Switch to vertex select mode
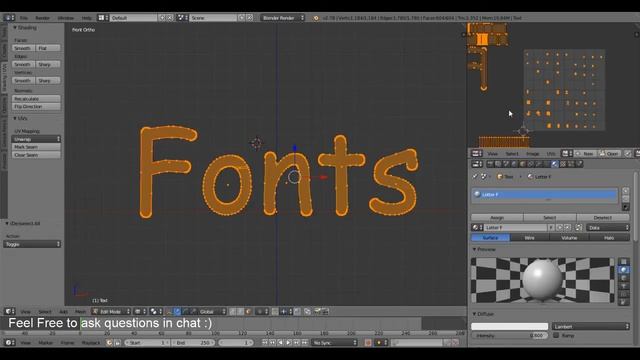The height and width of the screenshot is (360, 640). (232, 311)
